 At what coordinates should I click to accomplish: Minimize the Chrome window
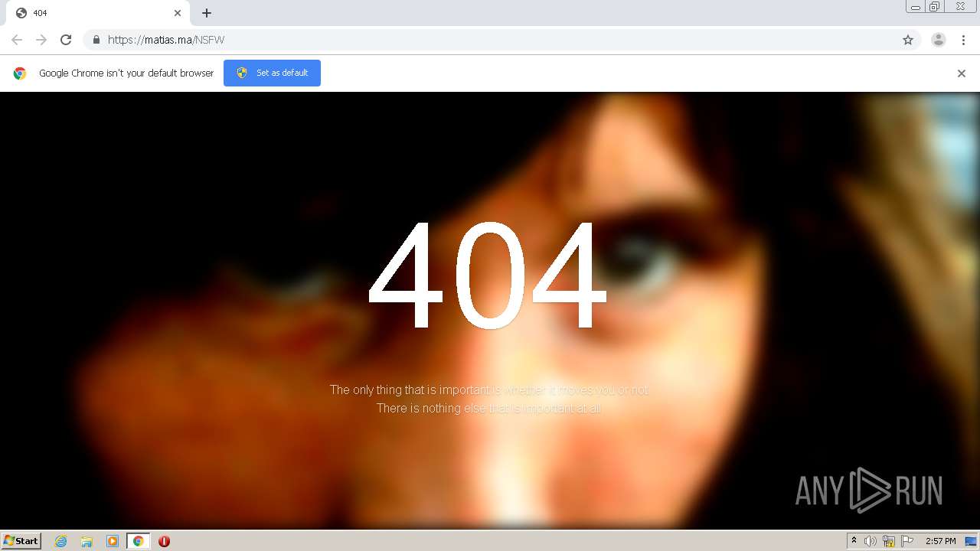tap(916, 7)
